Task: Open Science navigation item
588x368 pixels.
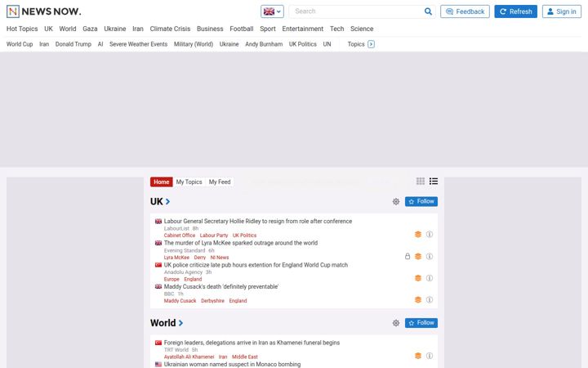Action: point(362,29)
